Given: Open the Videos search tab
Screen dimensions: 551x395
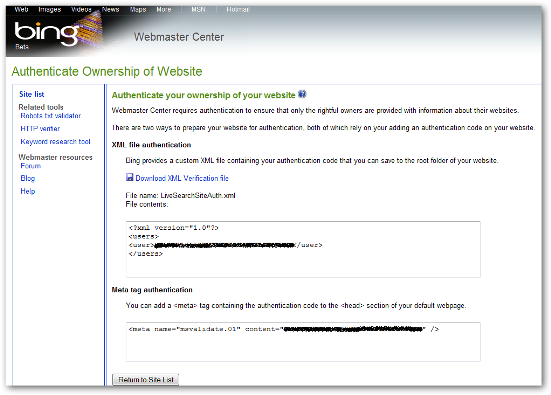Looking at the screenshot, I should (81, 9).
